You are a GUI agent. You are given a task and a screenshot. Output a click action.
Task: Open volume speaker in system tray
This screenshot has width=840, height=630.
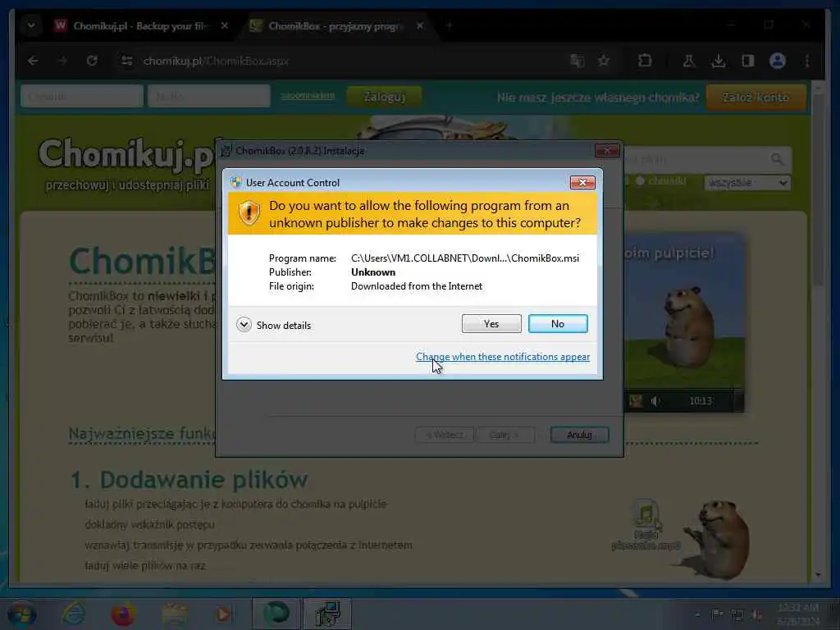[756, 615]
